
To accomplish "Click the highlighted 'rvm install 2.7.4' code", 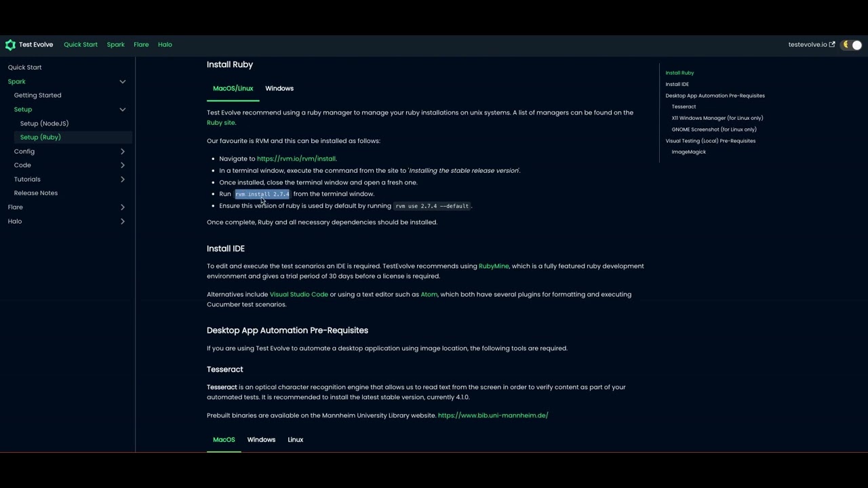I will (x=262, y=195).
